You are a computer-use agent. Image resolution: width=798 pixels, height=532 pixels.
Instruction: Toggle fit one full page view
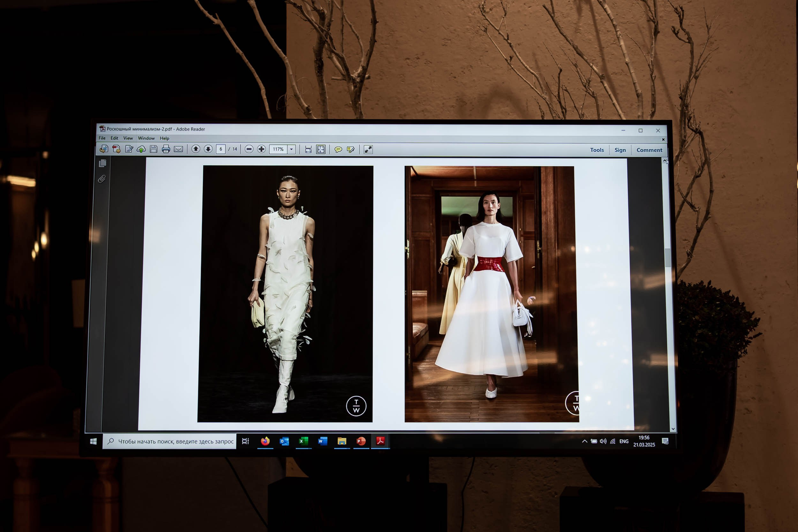pyautogui.click(x=320, y=149)
